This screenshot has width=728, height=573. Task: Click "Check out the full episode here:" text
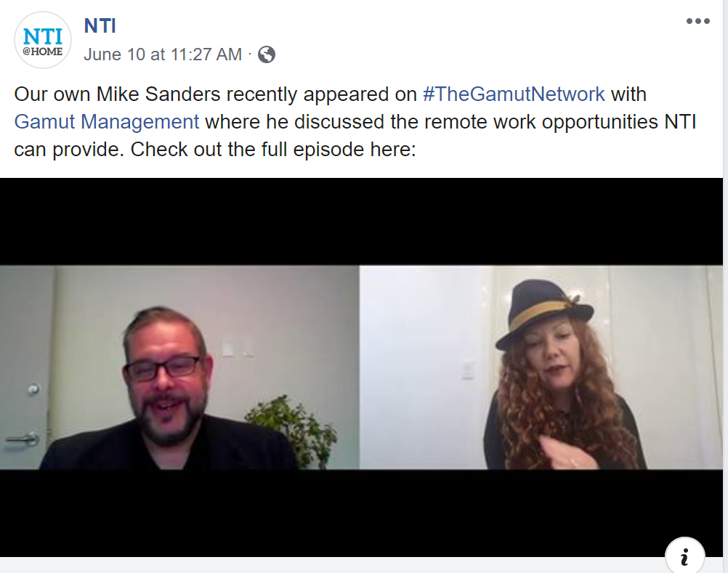tap(273, 150)
